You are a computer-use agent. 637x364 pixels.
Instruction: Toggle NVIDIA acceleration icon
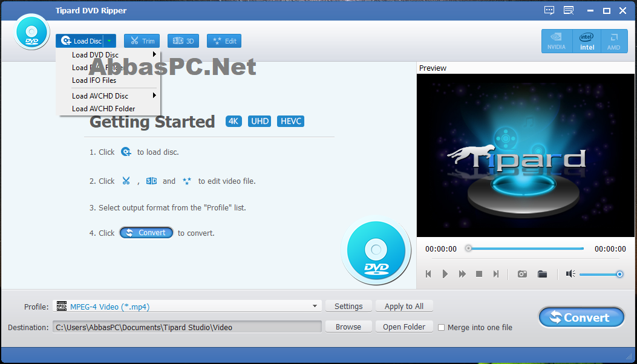click(x=557, y=41)
